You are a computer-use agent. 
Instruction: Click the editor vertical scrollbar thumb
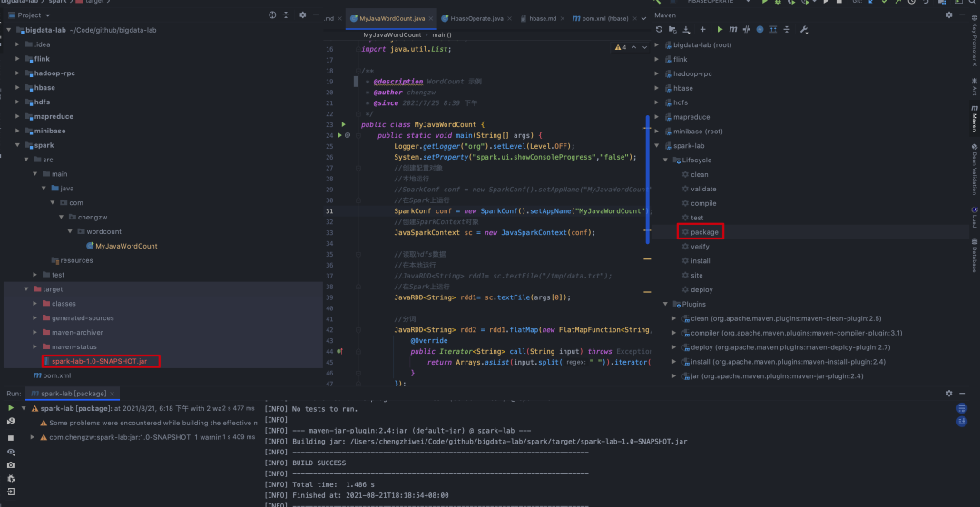click(648, 180)
